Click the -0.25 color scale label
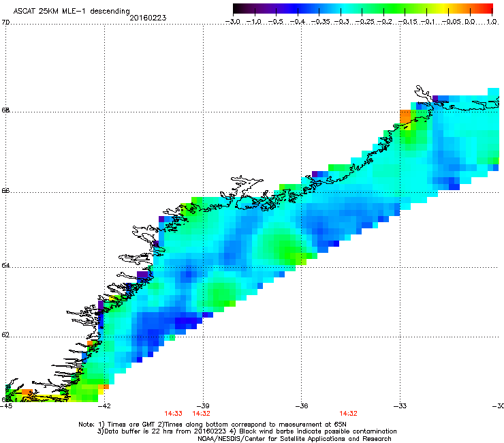The height and width of the screenshot is (443, 504). click(x=365, y=22)
